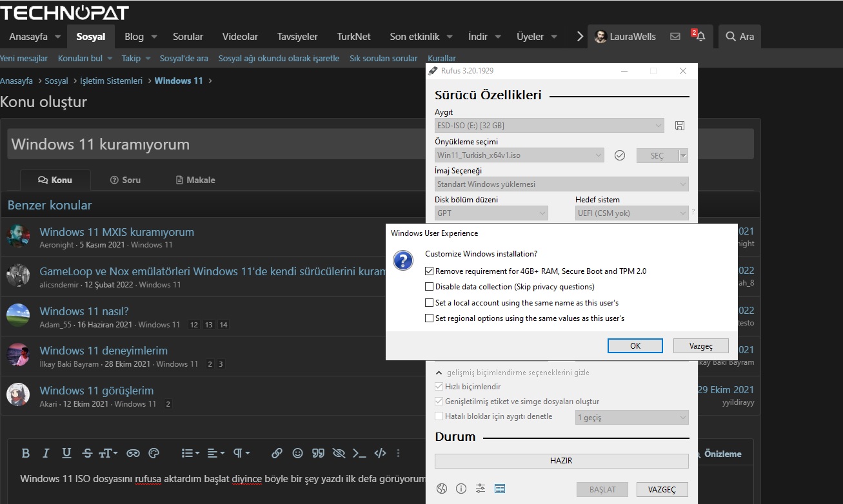The width and height of the screenshot is (843, 504).
Task: Click the question mark icon in the dialog
Action: pos(403,261)
